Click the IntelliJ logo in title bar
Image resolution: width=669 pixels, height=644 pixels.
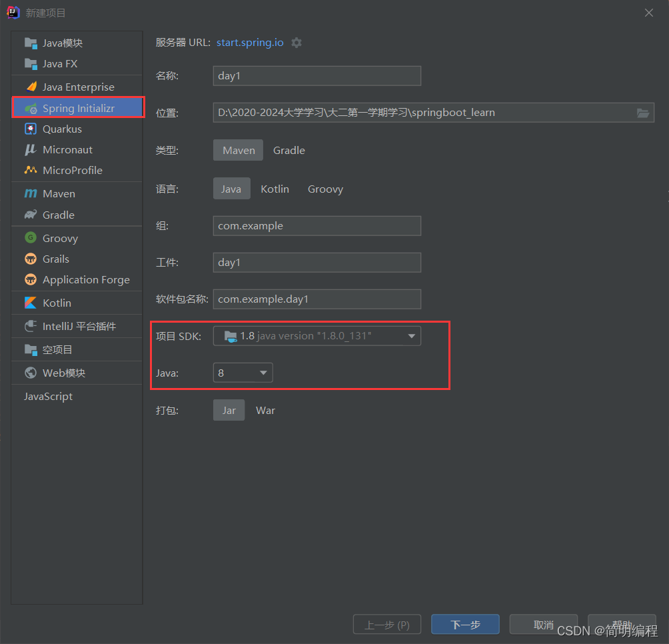(13, 13)
